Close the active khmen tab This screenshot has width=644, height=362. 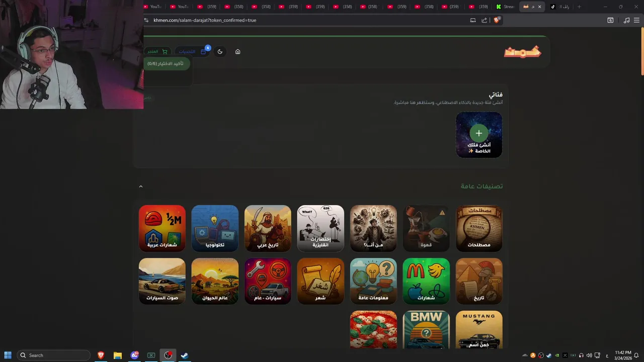540,7
